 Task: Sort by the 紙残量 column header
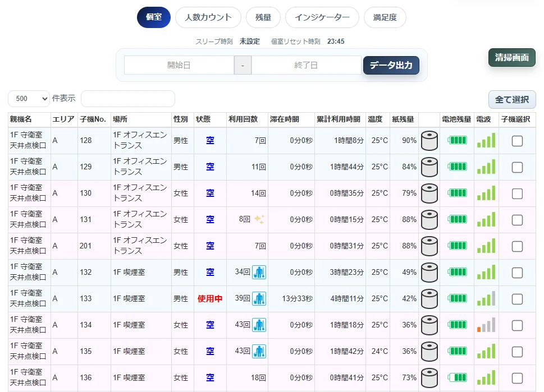(404, 119)
